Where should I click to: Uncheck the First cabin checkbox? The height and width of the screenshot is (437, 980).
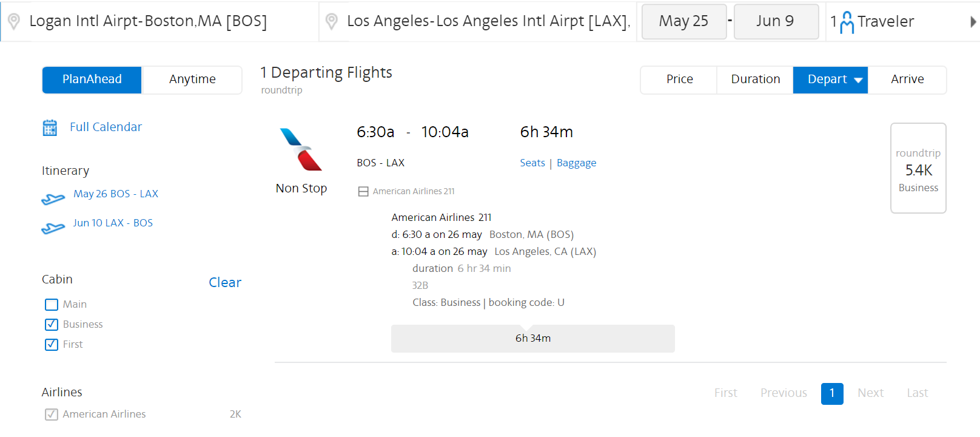pos(52,345)
